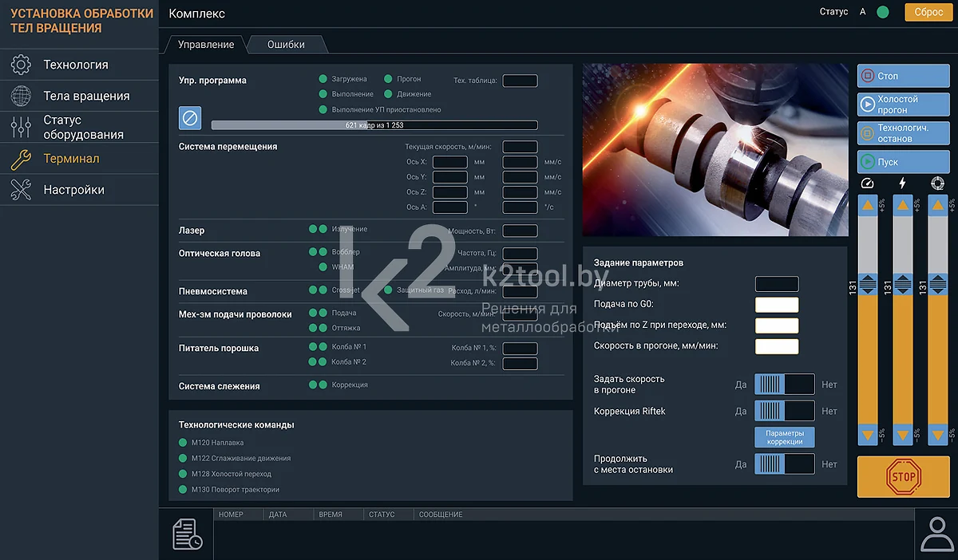Screen dimensions: 958x560
Task: Open Параметры коррекции
Action: click(785, 437)
